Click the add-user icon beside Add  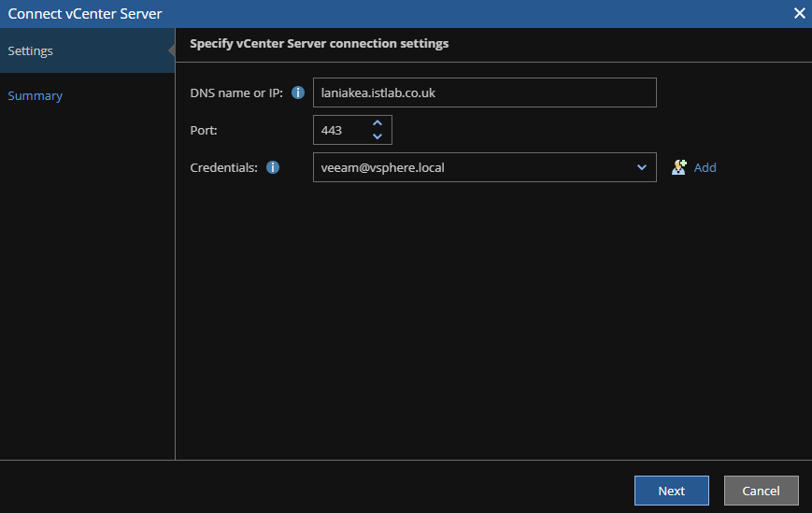679,167
